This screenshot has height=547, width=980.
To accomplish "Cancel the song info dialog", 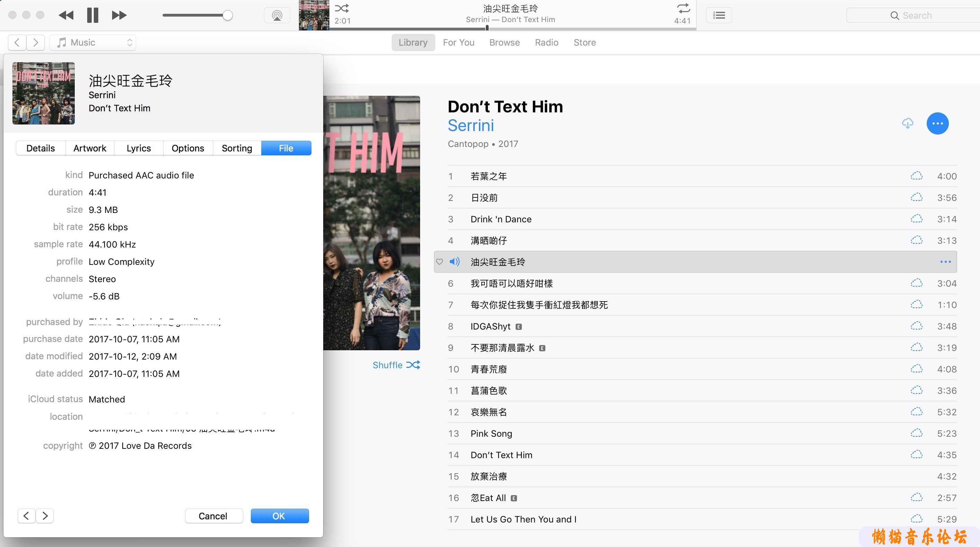I will click(214, 516).
